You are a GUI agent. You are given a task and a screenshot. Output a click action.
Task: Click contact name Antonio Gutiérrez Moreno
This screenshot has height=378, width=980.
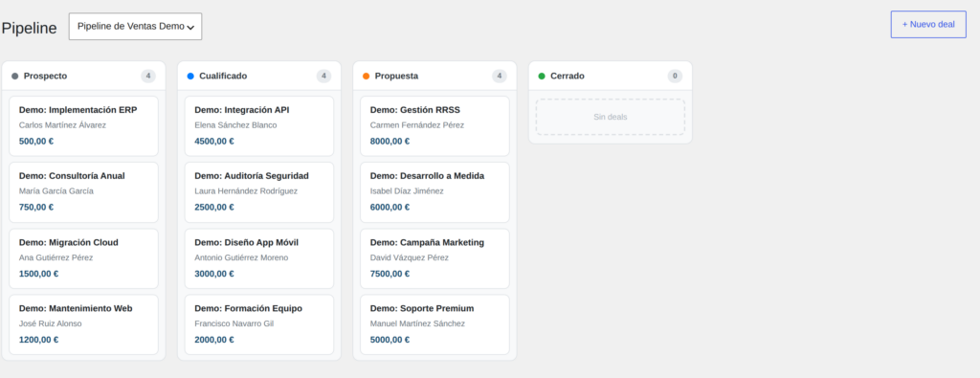point(242,257)
